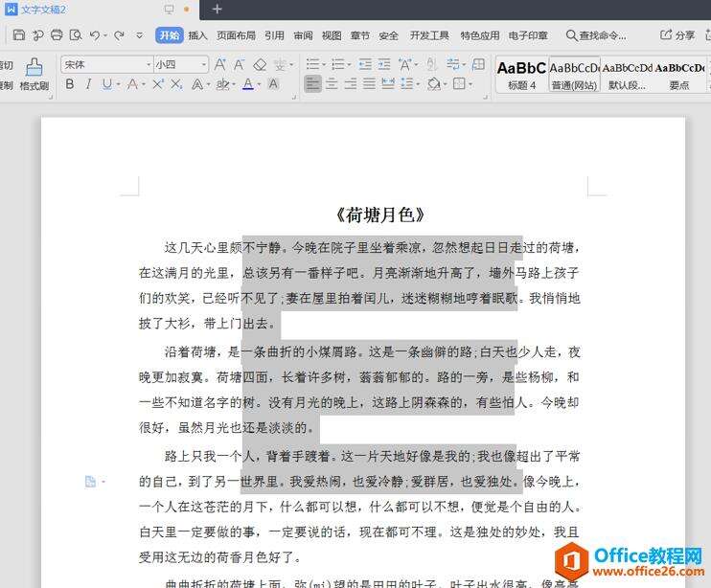Open the font dialog launcher corner arrow
The image size is (711, 588).
pos(294,97)
